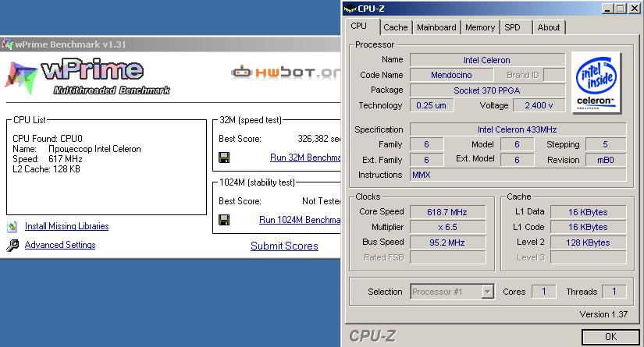Viewport: 644px width, 347px height.
Task: Click the empty Rated FSB field
Action: 447,257
